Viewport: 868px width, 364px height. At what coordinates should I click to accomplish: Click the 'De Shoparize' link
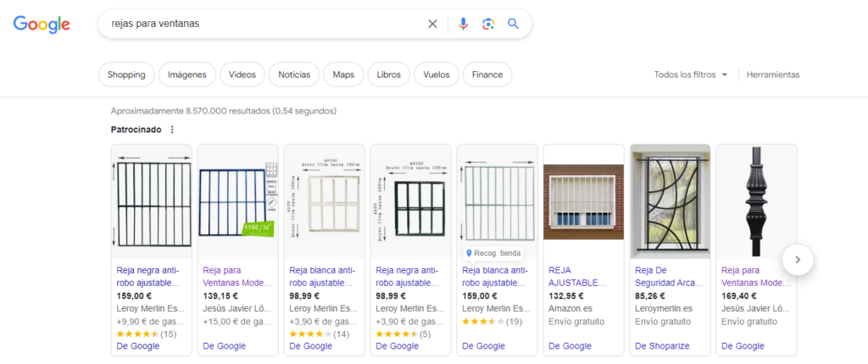point(662,346)
